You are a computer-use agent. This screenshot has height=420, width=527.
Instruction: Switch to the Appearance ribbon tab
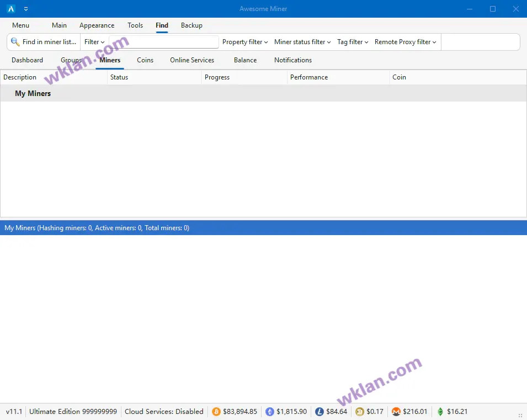(97, 25)
